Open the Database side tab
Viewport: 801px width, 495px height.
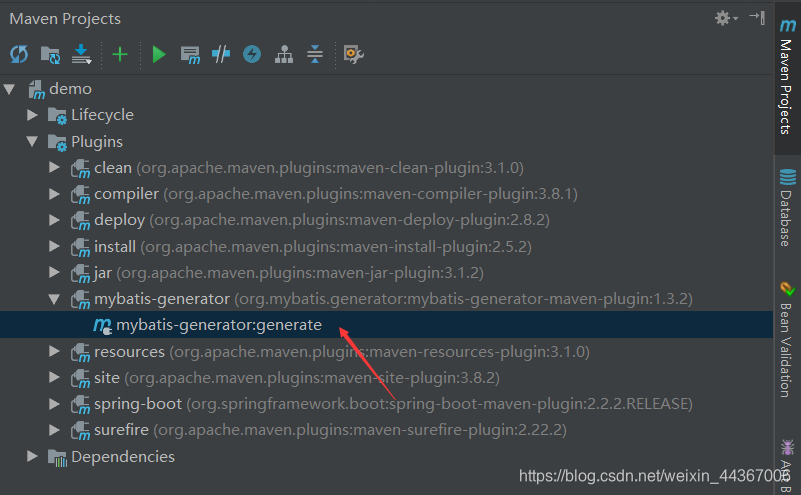point(787,207)
